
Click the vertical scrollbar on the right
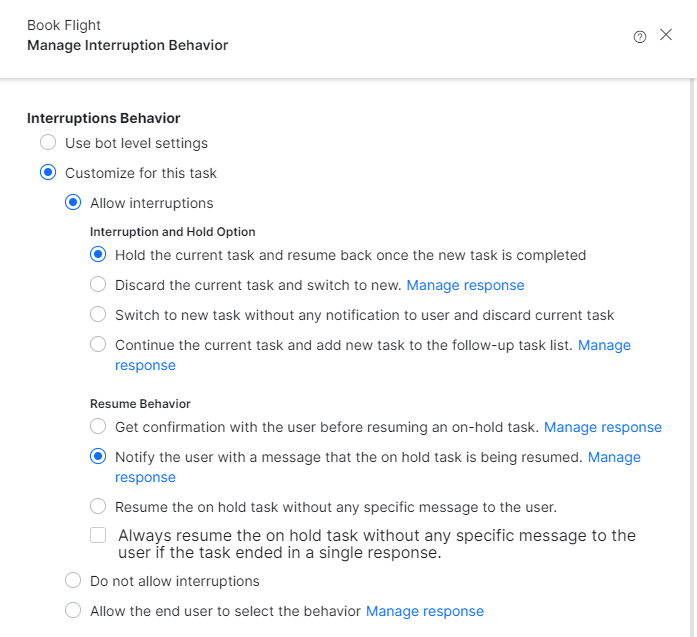coord(692,358)
